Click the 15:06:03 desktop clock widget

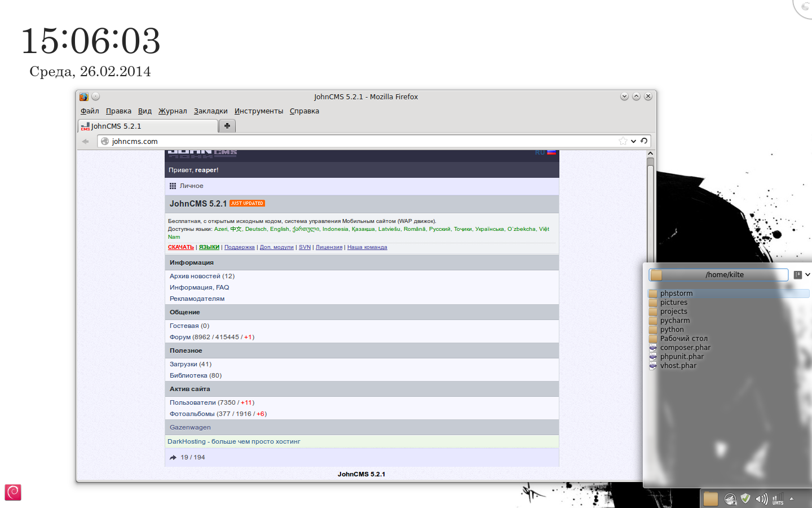coord(90,41)
